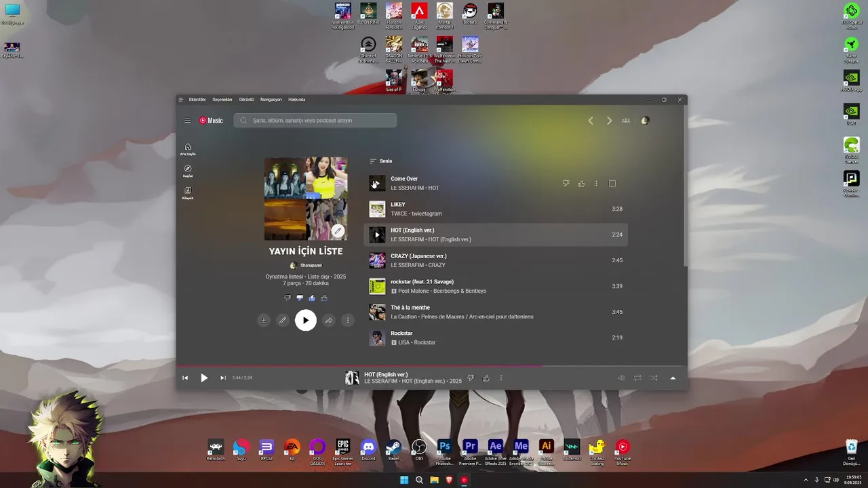Image resolution: width=868 pixels, height=488 pixels.
Task: Open the Görünüm menu
Action: coord(246,100)
